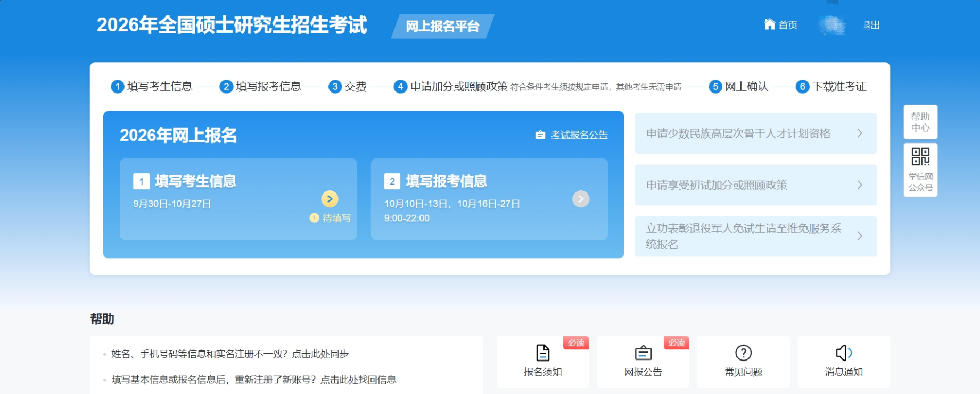The image size is (980, 394).
Task: Expand 立功表彰退役军人免试生 chevron
Action: pos(859,236)
